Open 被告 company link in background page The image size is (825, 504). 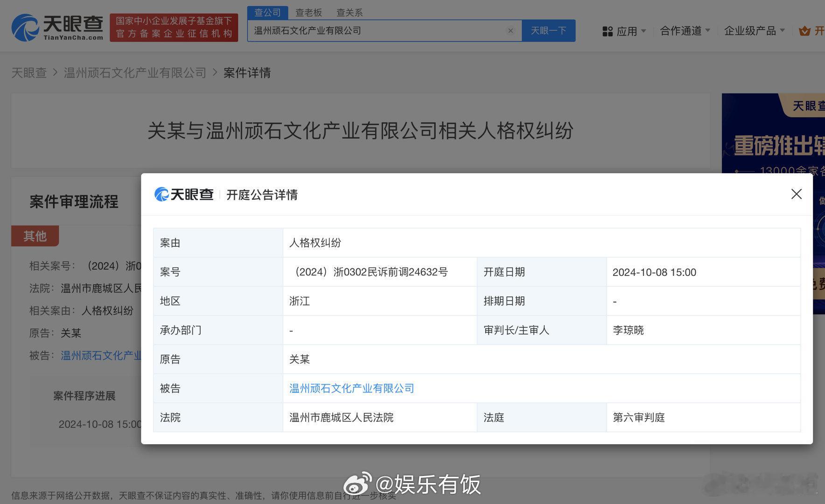tap(101, 356)
